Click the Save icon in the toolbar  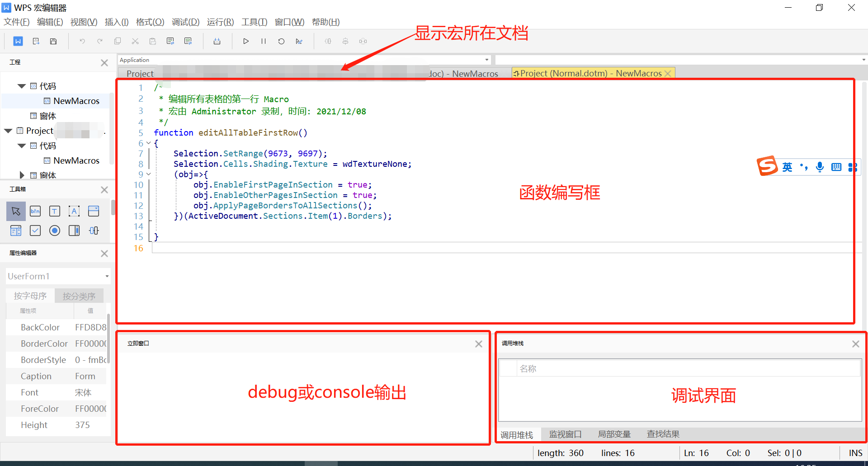(x=53, y=41)
